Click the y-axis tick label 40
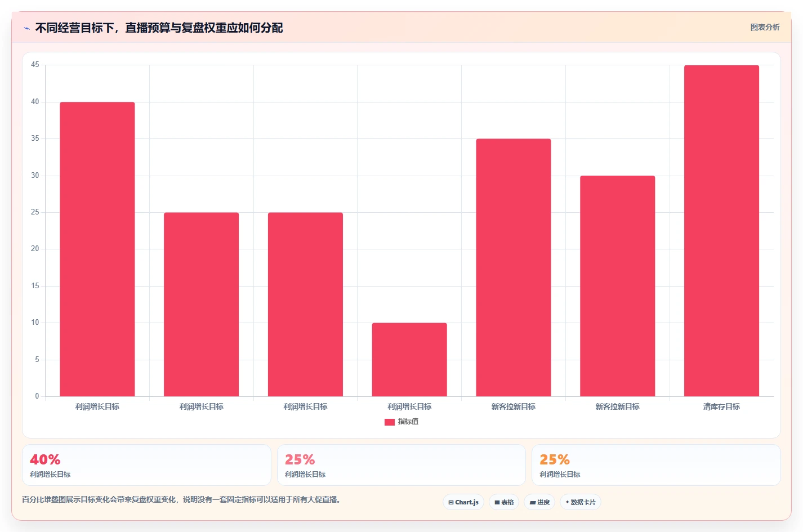Screen dimensions: 803x532 [35, 102]
